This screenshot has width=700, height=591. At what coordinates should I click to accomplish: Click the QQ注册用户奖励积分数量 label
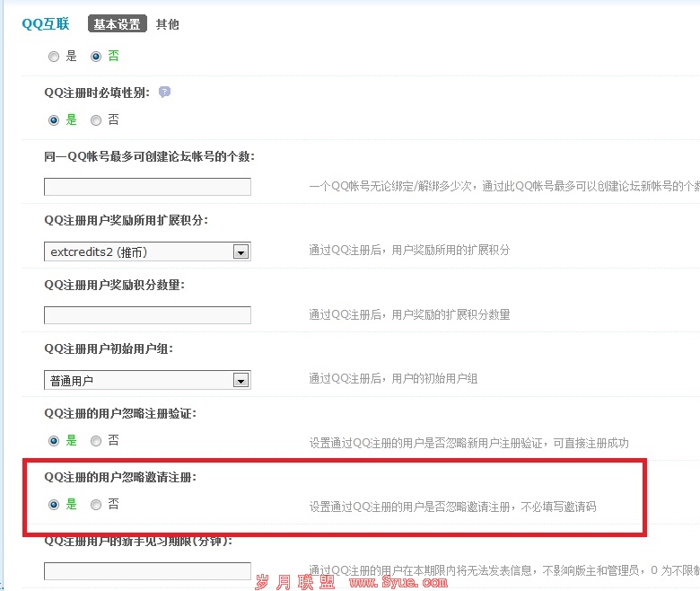(115, 285)
